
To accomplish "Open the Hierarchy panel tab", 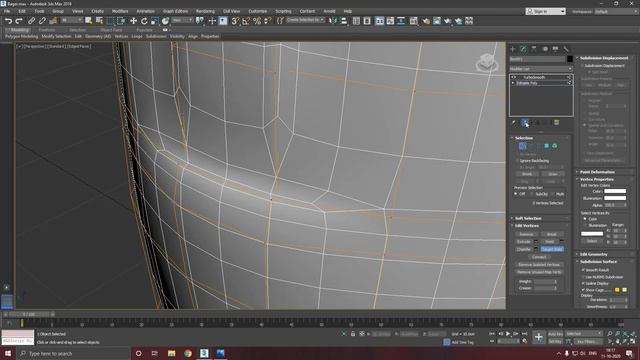I will click(x=534, y=49).
